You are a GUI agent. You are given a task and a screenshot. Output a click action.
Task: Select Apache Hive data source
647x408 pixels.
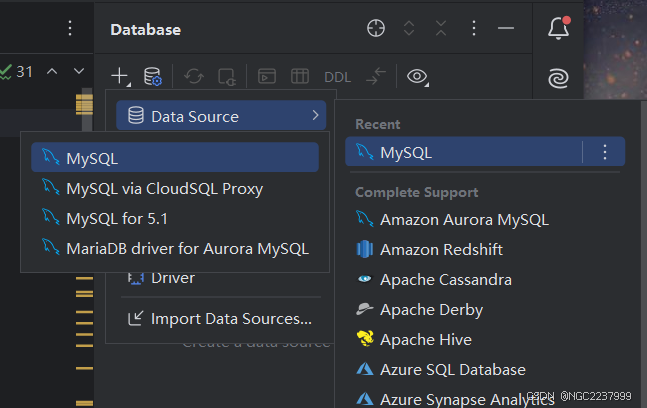tap(485, 340)
